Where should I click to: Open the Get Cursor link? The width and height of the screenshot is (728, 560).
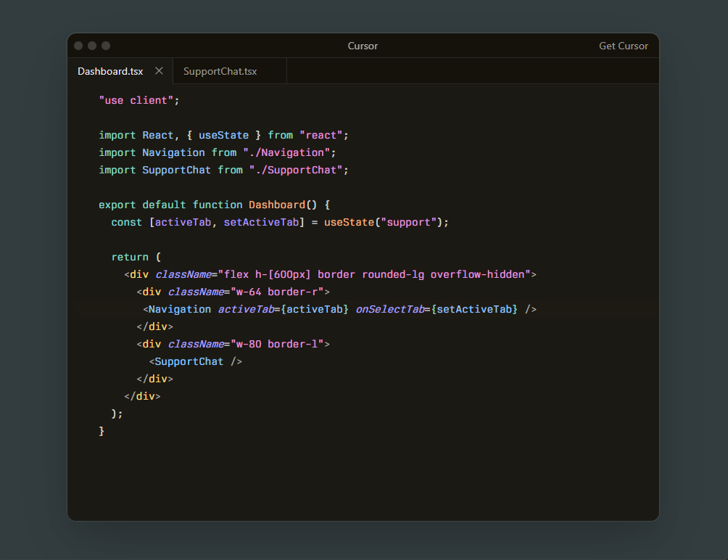pos(623,46)
